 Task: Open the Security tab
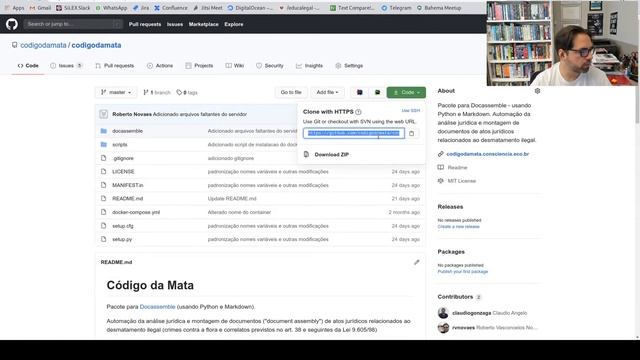[270, 66]
